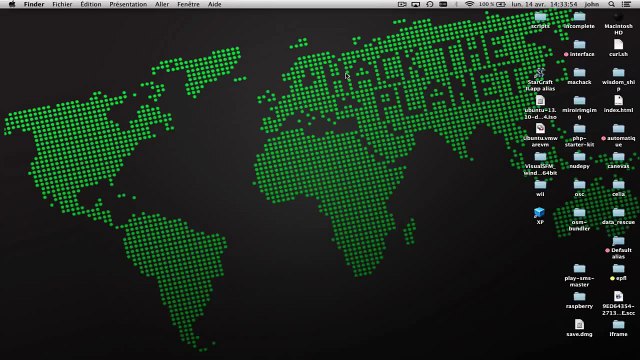Viewport: 640px width, 360px height.
Task: Click the AirPlay display icon in menu bar
Action: [x=416, y=4]
